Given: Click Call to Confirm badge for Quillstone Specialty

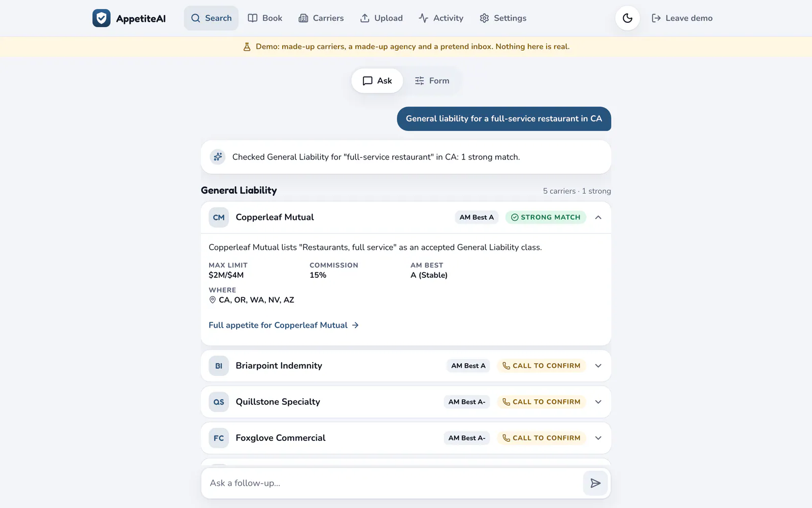Looking at the screenshot, I should (542, 402).
